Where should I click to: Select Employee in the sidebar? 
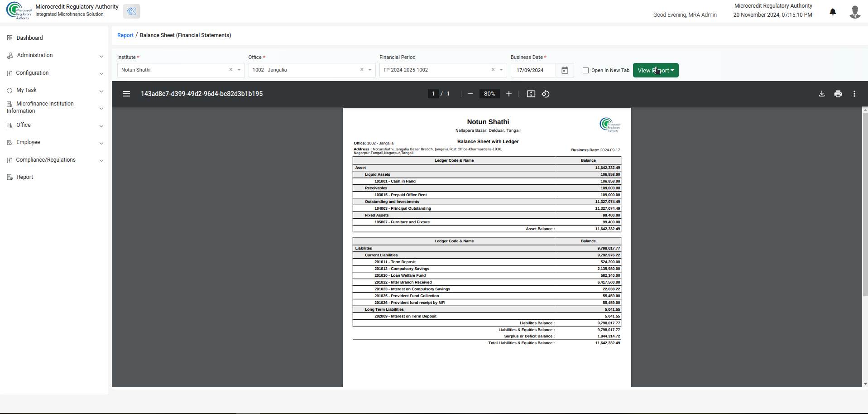coord(28,142)
